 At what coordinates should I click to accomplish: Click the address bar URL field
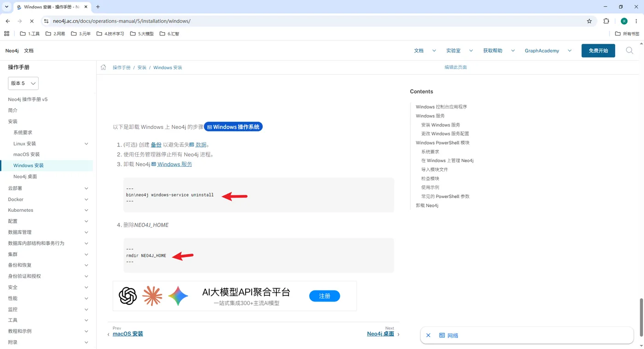coord(317,21)
